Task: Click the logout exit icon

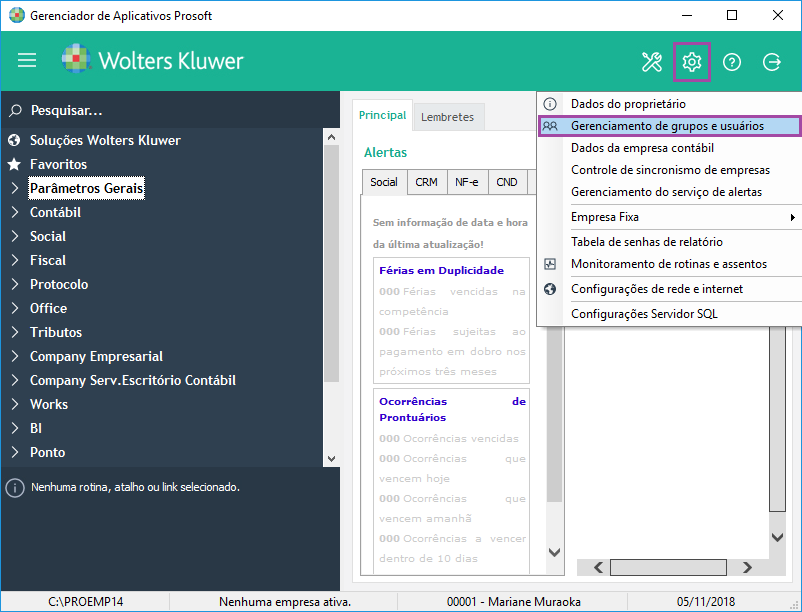Action: [771, 62]
